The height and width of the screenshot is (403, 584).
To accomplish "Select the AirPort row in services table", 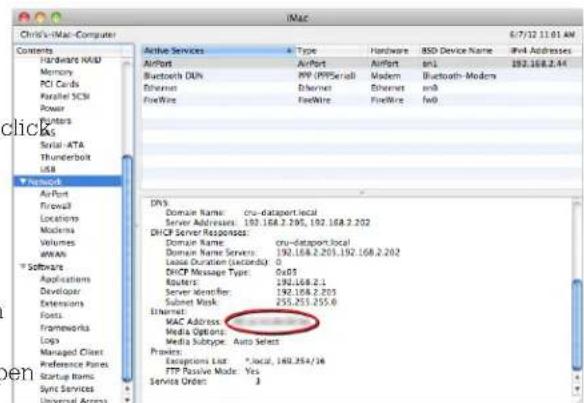I will click(362, 64).
